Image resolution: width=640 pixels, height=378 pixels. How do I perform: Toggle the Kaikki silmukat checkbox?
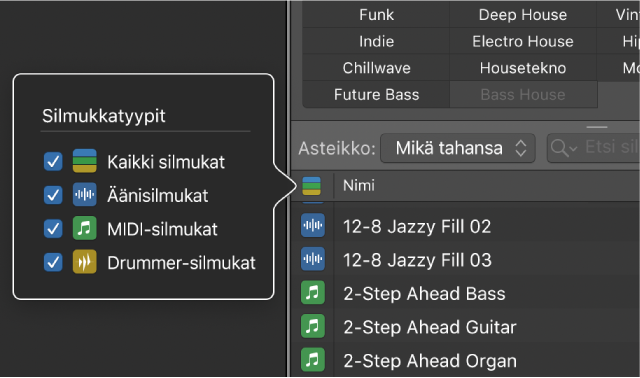[x=53, y=161]
